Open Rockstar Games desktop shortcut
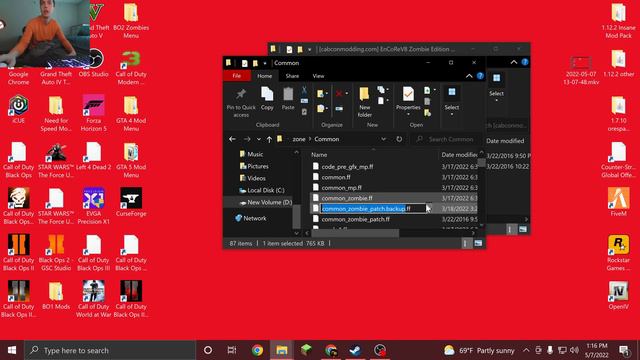This screenshot has height=360, width=640. coord(618,253)
